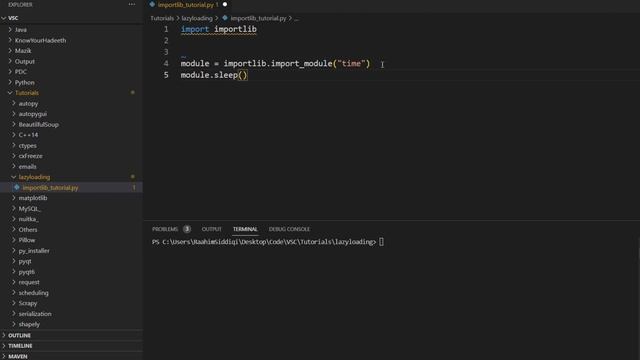Viewport: 640px width, 360px height.
Task: Click file icon in breadcrumb path
Action: 225,18
